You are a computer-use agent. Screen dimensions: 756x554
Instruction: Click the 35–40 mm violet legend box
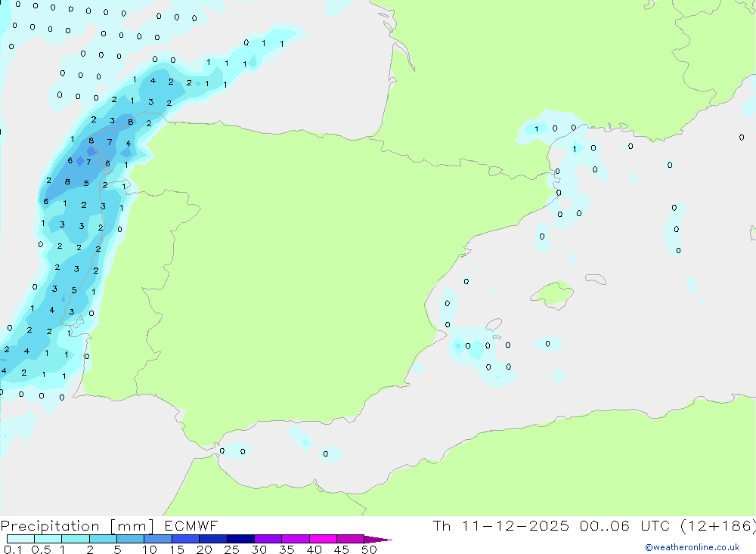tap(295, 539)
